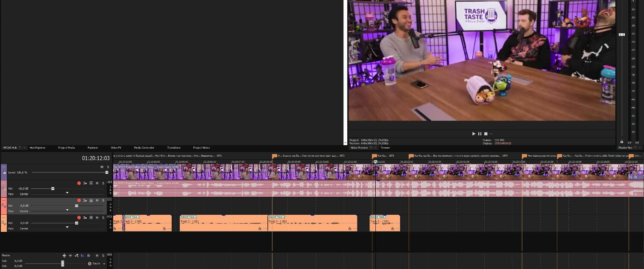Open the pan type arrow on track 4
The image size is (644, 269).
(x=67, y=227)
